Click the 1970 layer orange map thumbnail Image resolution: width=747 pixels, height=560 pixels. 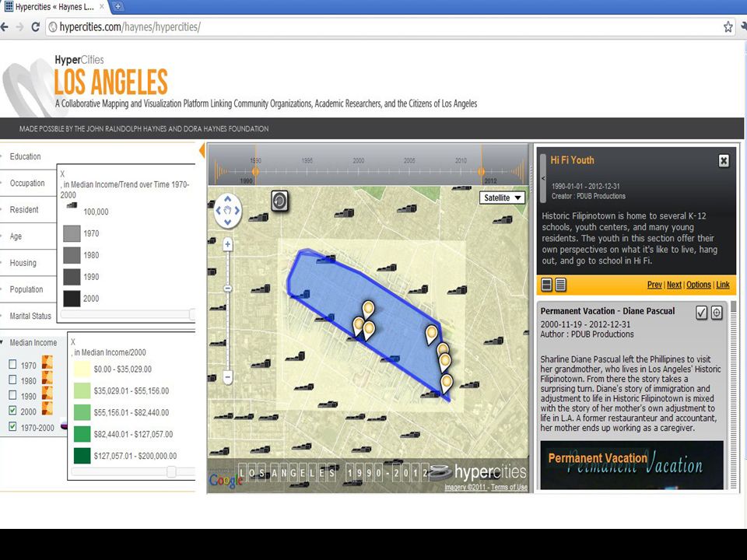[47, 362]
